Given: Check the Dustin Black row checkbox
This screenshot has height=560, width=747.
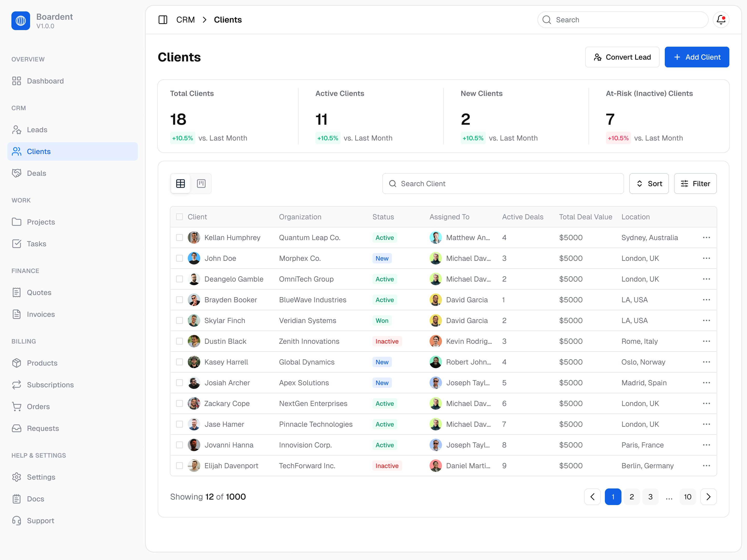Looking at the screenshot, I should coord(179,341).
